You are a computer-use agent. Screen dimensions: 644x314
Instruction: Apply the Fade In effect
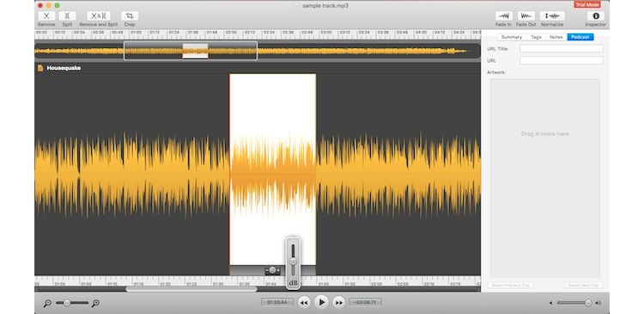coord(503,16)
